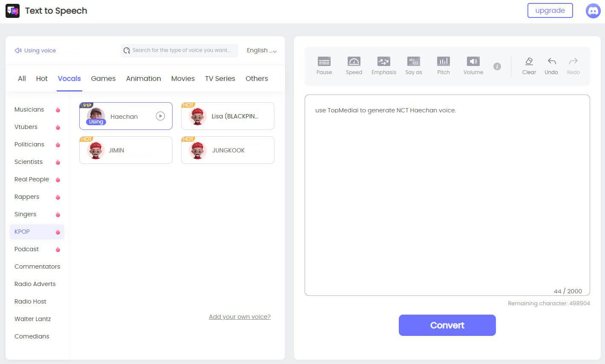
Task: Click the Convert button
Action: pos(447,325)
